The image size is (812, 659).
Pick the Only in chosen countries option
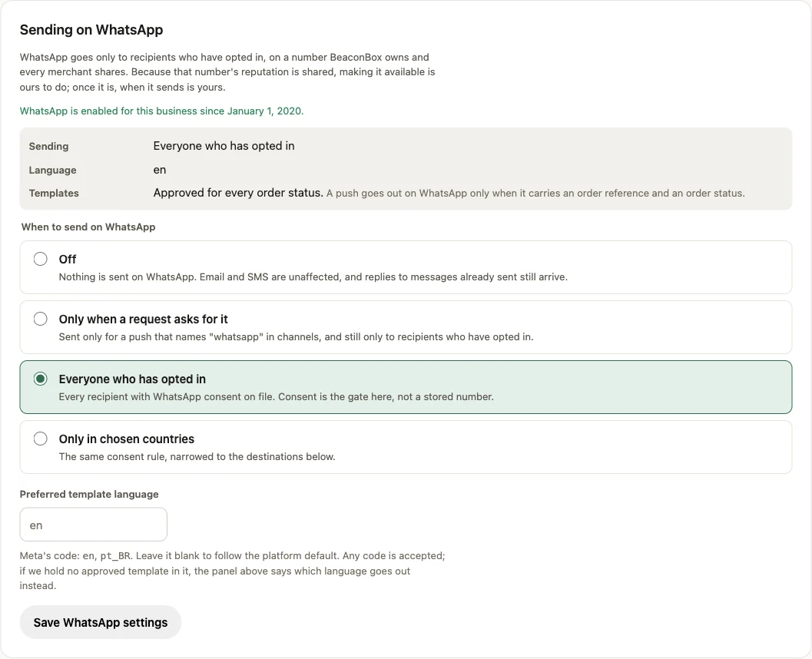point(41,439)
